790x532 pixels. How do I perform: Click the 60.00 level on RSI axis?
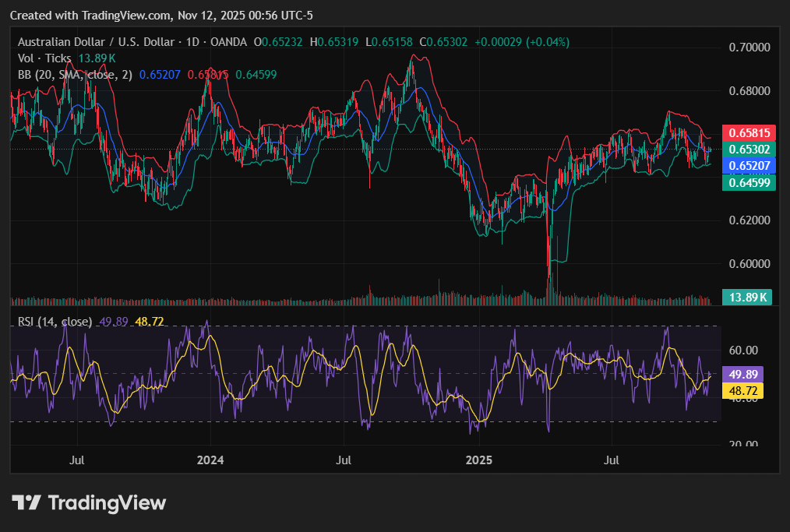pos(744,351)
